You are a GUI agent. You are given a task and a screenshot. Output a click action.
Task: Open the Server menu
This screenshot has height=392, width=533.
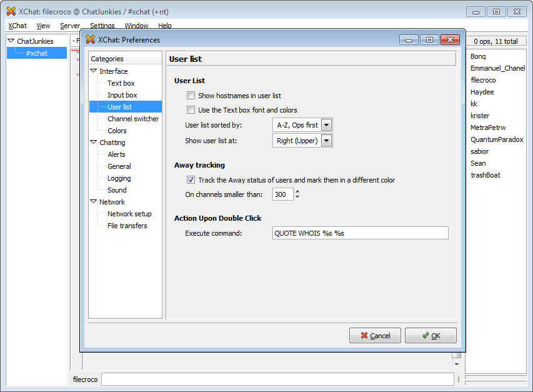[70, 26]
